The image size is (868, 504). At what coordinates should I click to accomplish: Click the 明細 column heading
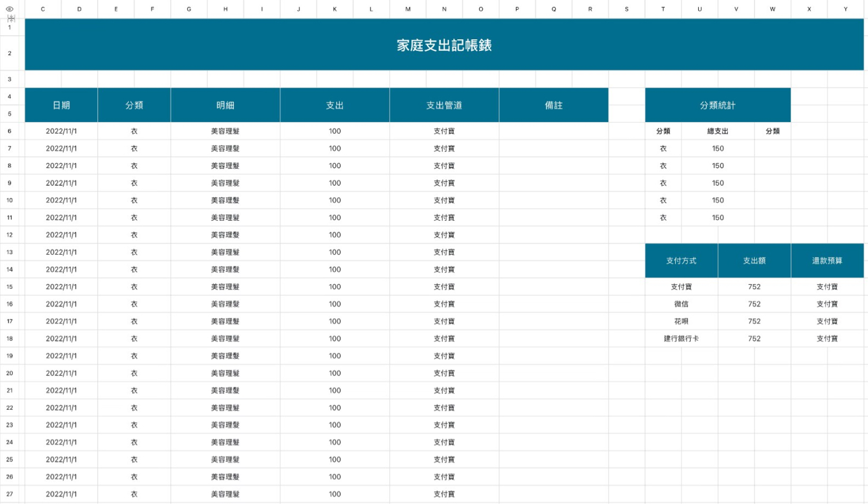click(225, 105)
